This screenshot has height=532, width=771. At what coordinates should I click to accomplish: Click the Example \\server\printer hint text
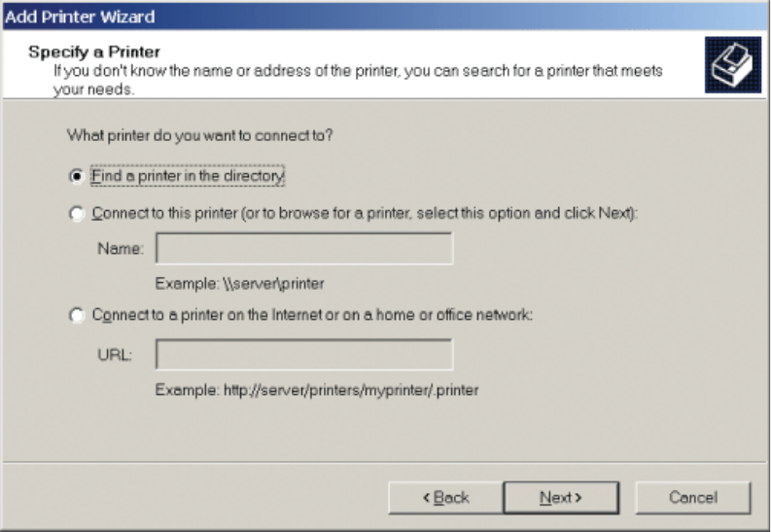[x=239, y=284]
